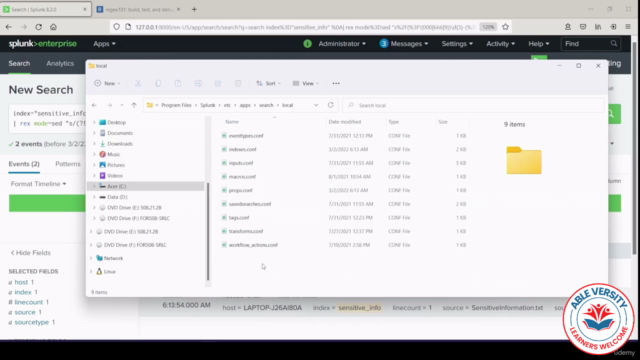Select Data (D:) in the navigation pane
The width and height of the screenshot is (640, 360).
point(117,197)
